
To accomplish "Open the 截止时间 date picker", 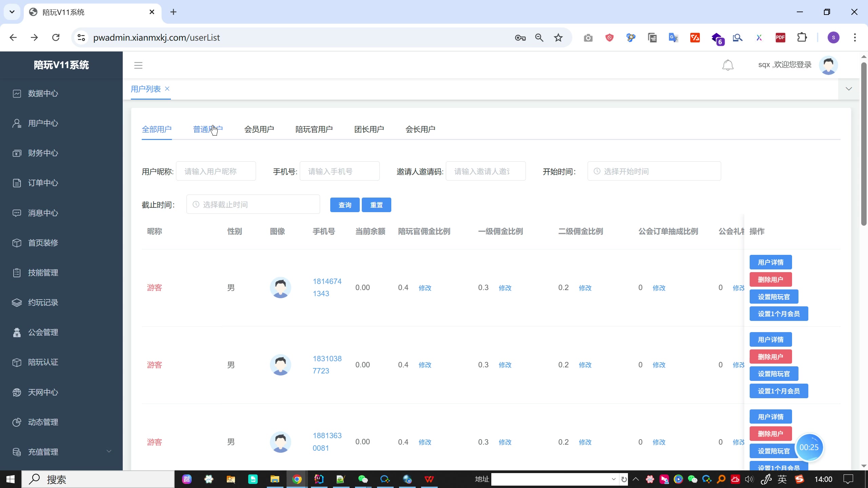I will pos(253,204).
